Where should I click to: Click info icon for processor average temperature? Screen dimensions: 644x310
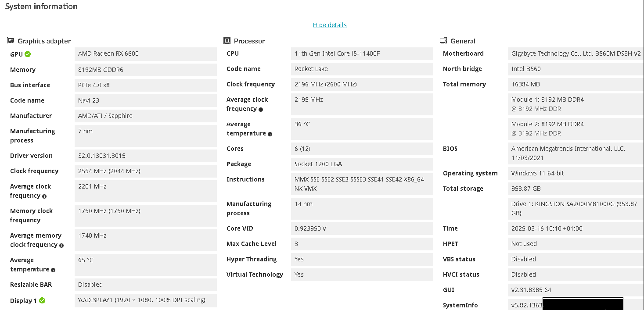coord(270,134)
